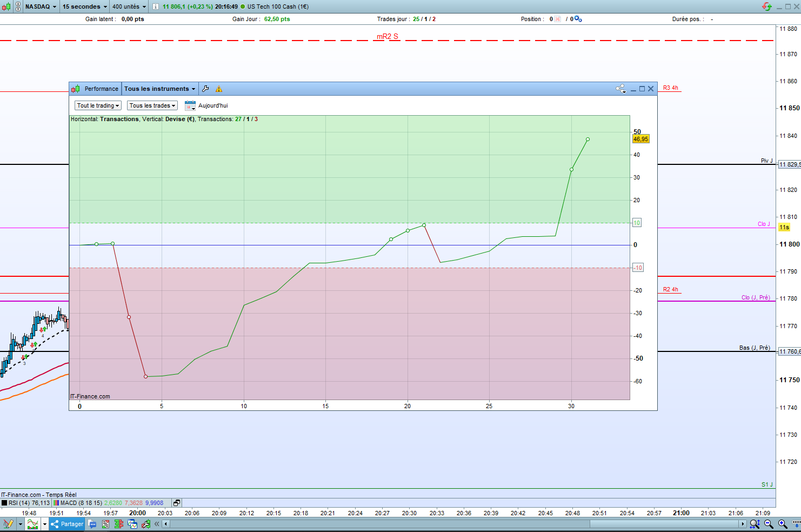
Task: Click the Aujourd'hui date label
Action: click(x=213, y=105)
